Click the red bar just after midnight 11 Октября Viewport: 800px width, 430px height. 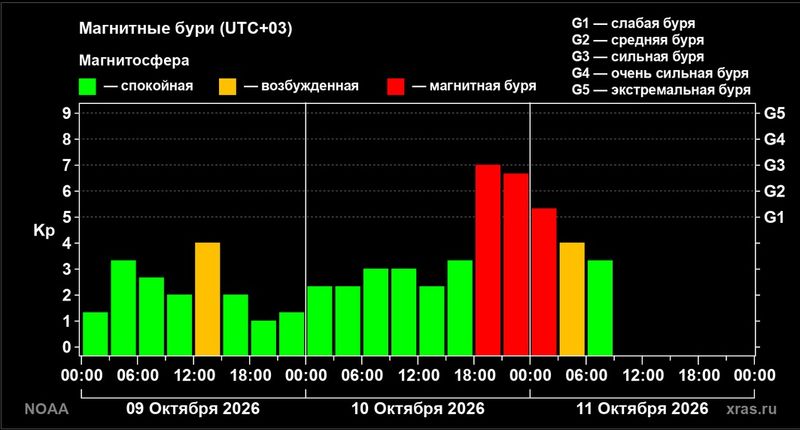tap(544, 282)
